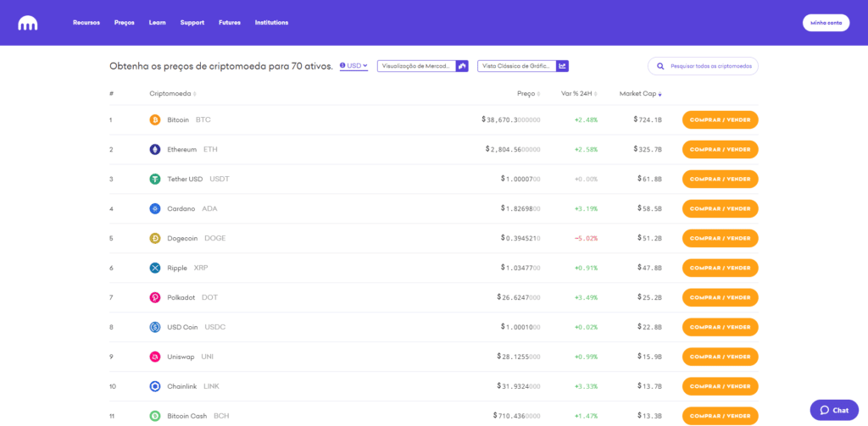Click Comprar / Vender for USD Coin
The width and height of the screenshot is (868, 426).
pos(721,327)
